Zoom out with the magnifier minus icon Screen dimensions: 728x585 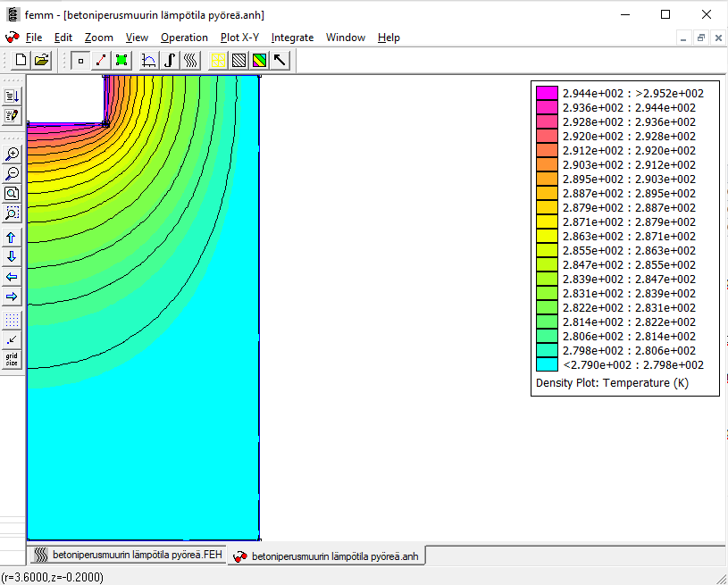click(12, 173)
